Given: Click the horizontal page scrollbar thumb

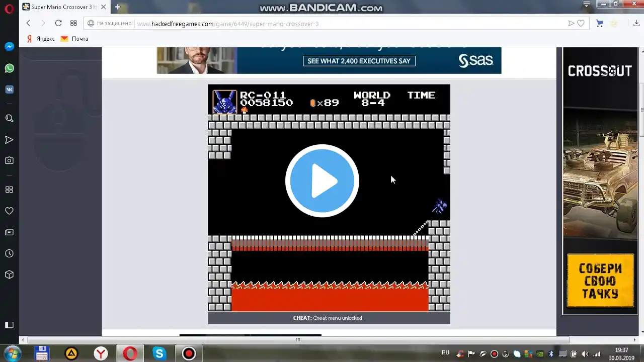Looking at the screenshot, I should [298, 340].
